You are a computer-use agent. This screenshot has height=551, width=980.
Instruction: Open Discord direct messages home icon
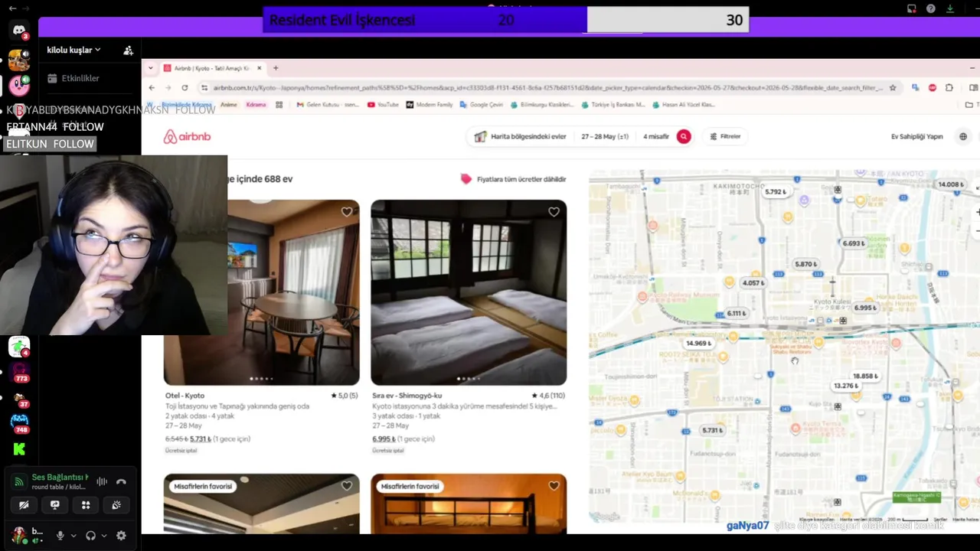click(x=19, y=31)
